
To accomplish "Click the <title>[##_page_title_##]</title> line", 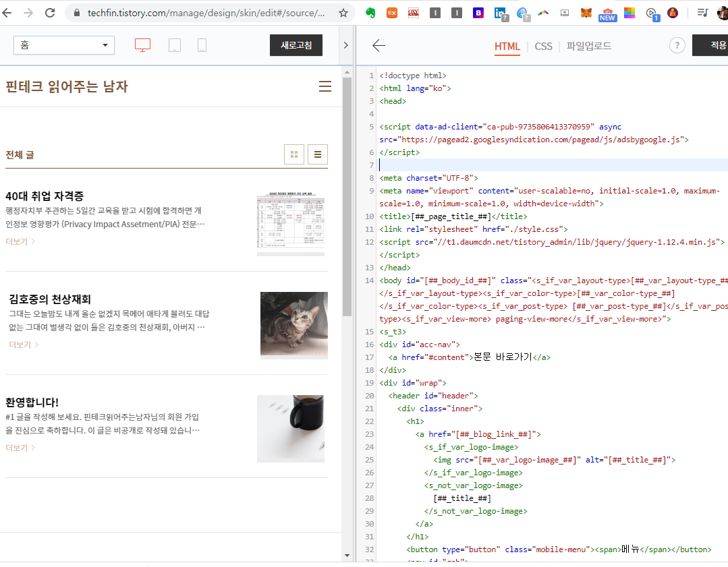I will pyautogui.click(x=453, y=216).
